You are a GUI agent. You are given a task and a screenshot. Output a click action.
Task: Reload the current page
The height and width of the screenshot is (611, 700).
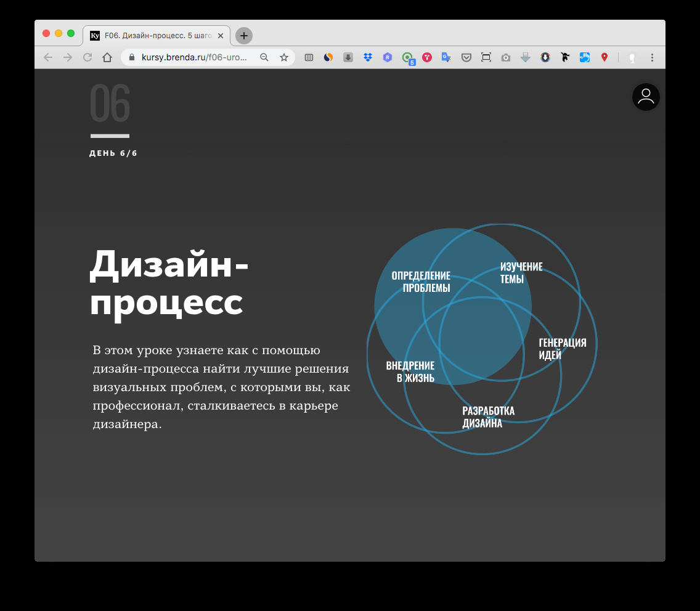87,57
